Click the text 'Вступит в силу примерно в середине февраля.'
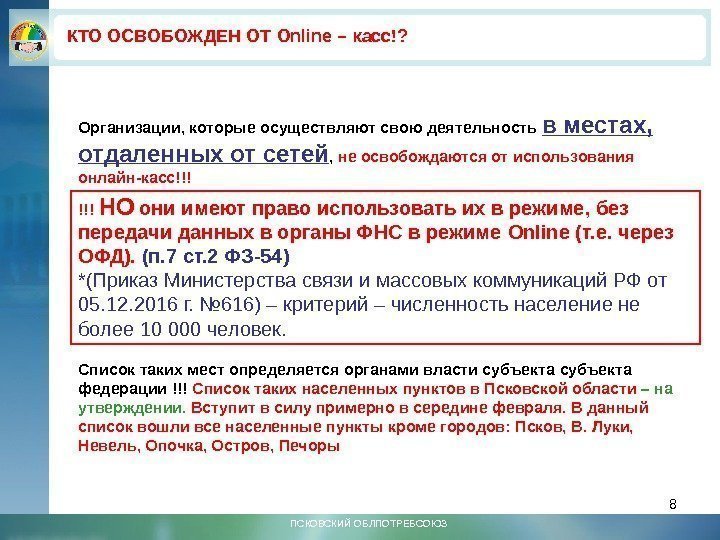 (x=378, y=408)
